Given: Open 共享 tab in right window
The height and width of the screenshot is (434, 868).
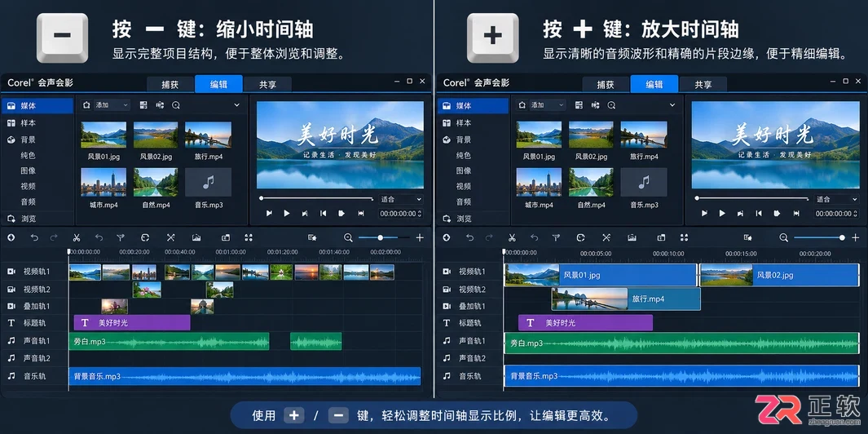Looking at the screenshot, I should [x=703, y=84].
